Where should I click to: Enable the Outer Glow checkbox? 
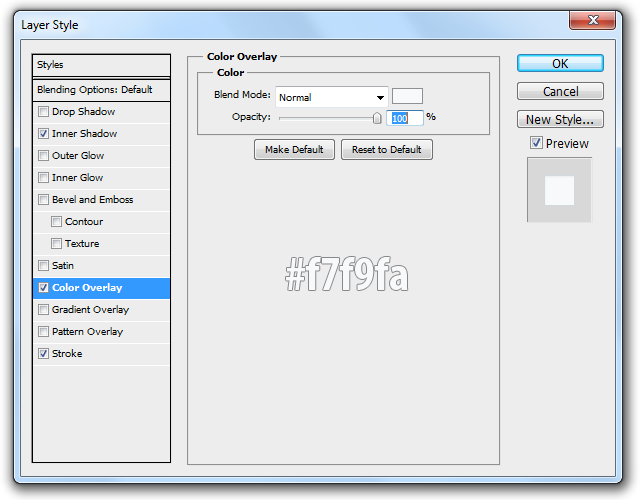[43, 156]
